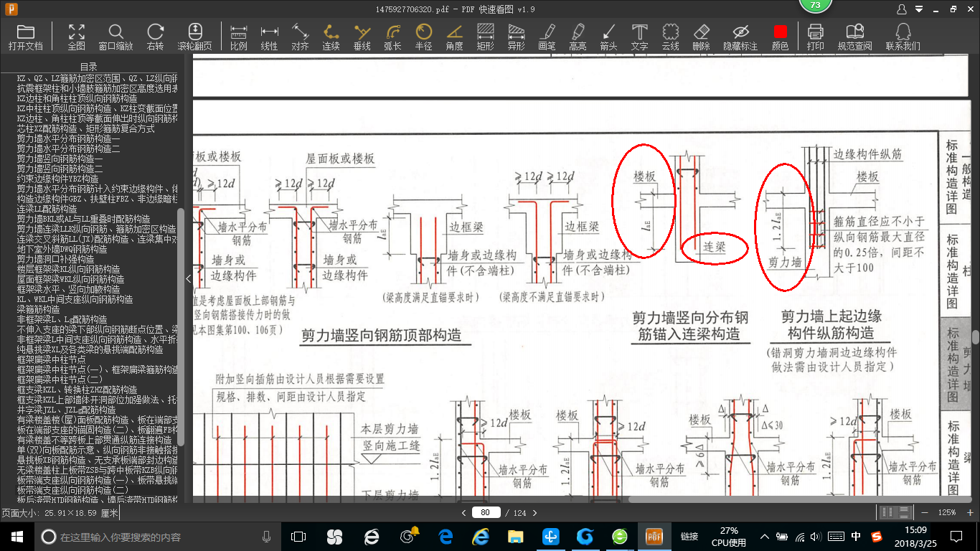Pick the 连续 continuous measurement tool
The image size is (980, 551).
click(331, 37)
